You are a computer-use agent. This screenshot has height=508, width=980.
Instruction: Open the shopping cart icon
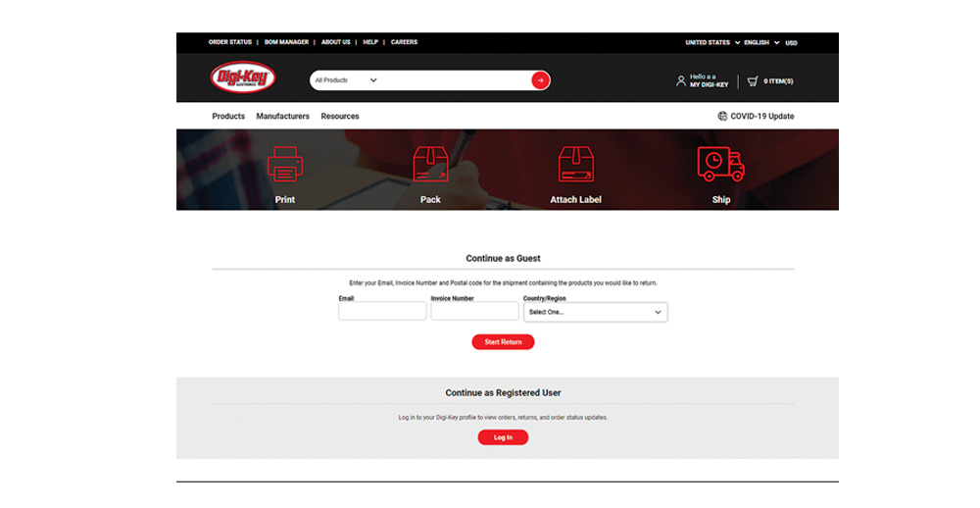click(x=753, y=80)
